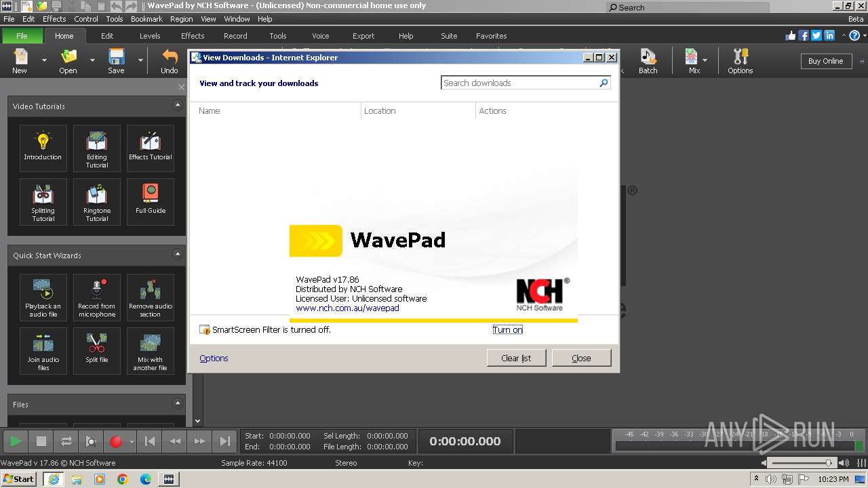Click the Fast forward transport button
The width and height of the screenshot is (868, 488).
tap(200, 441)
